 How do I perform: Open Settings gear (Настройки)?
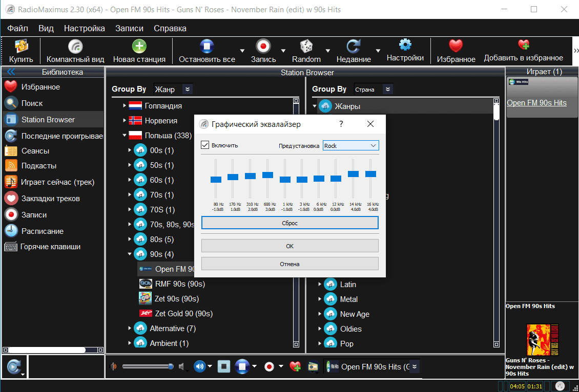pyautogui.click(x=405, y=51)
